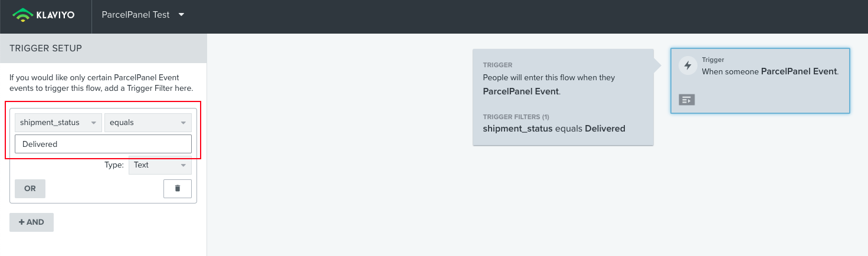Click TRIGGER FILTERS (1) label

click(516, 117)
